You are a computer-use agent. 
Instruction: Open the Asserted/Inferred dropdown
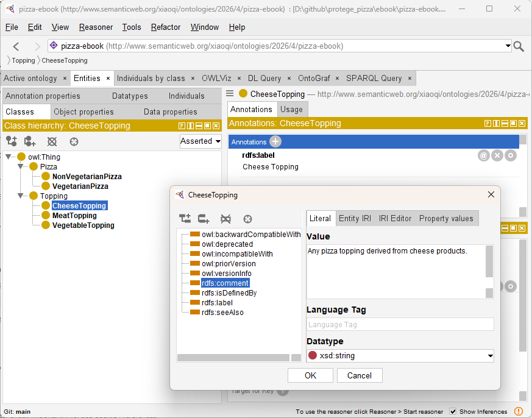pos(200,141)
